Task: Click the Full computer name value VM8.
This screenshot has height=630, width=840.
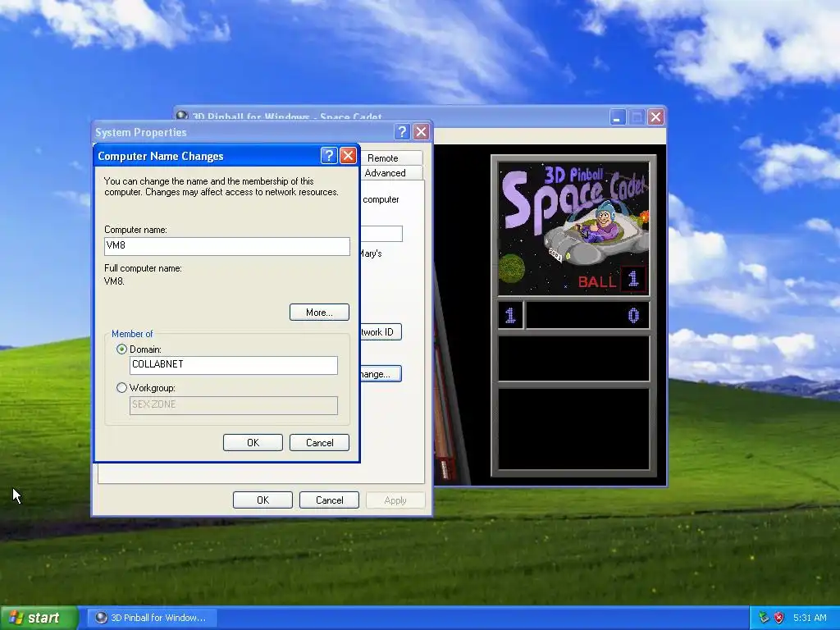Action: pos(114,281)
